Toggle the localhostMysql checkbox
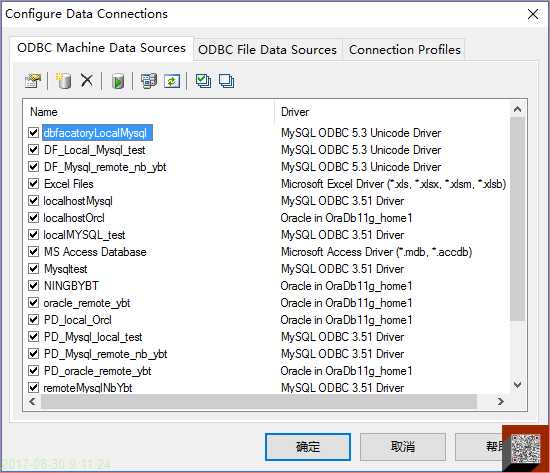Viewport: 550px width, 473px height. (33, 201)
